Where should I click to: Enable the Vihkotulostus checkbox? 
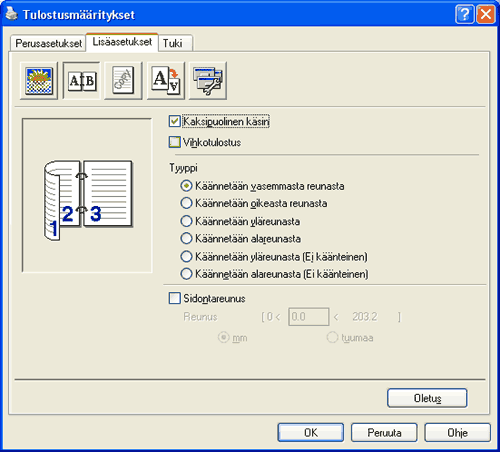tap(174, 142)
